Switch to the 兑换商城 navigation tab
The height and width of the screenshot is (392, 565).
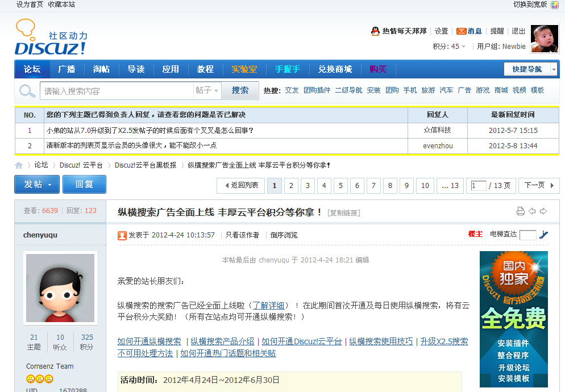335,69
